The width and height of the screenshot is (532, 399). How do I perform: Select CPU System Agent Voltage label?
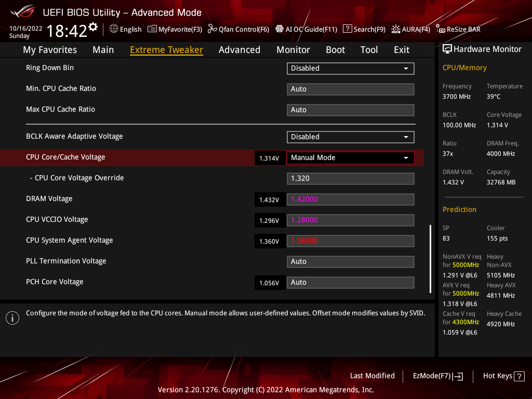[70, 240]
